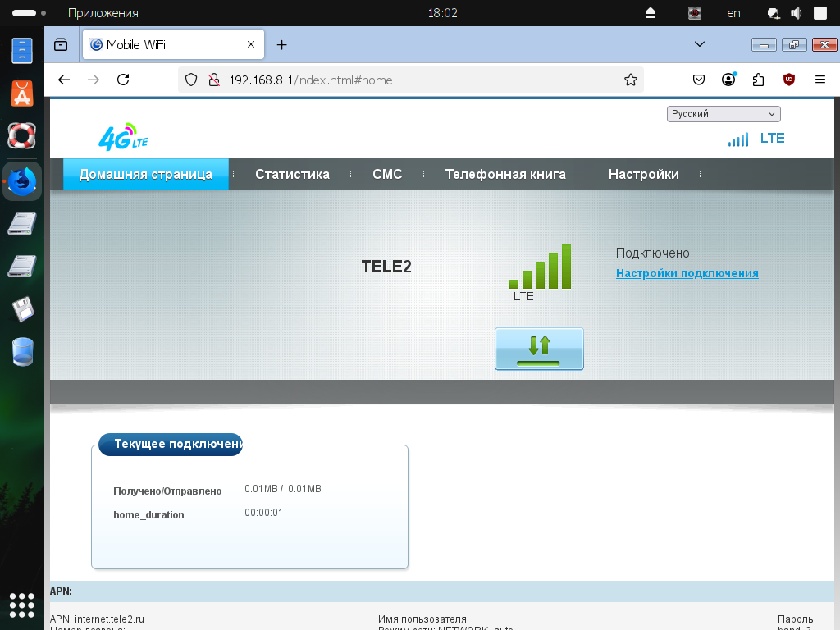Click the eject icon in top panel
Screen dimensions: 840x630
[651, 13]
